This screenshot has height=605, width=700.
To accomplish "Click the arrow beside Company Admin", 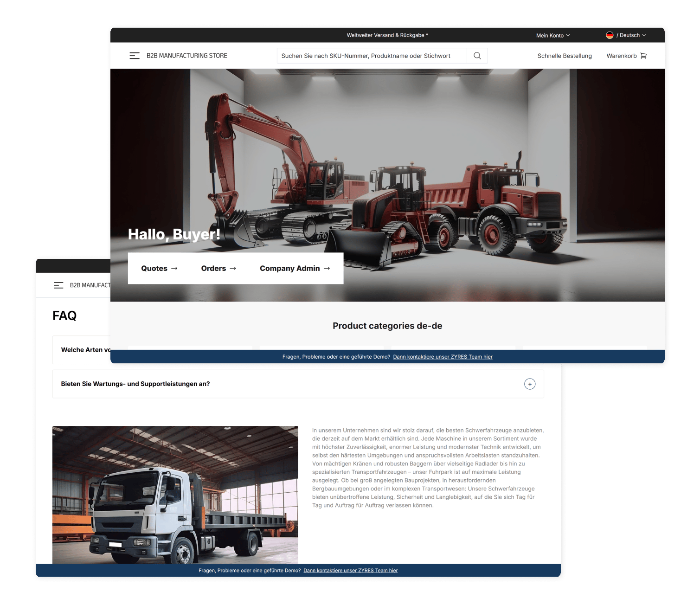I will 327,269.
